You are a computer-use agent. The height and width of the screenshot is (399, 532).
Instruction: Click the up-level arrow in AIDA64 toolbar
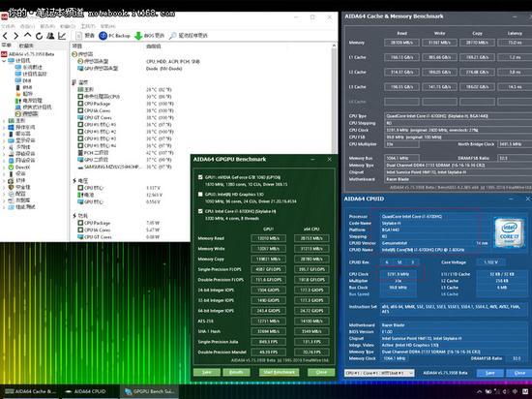[x=28, y=35]
